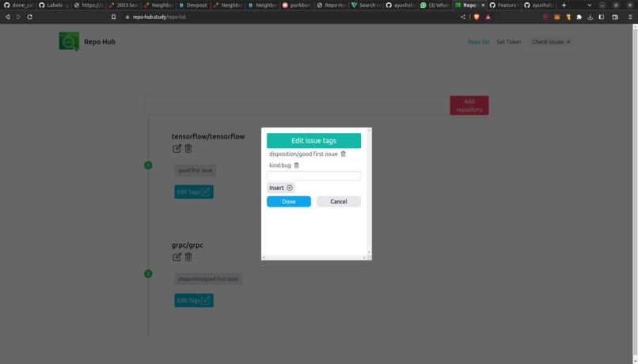Click the dialog's vertical scrollbar
This screenshot has width=638, height=364.
[x=369, y=191]
